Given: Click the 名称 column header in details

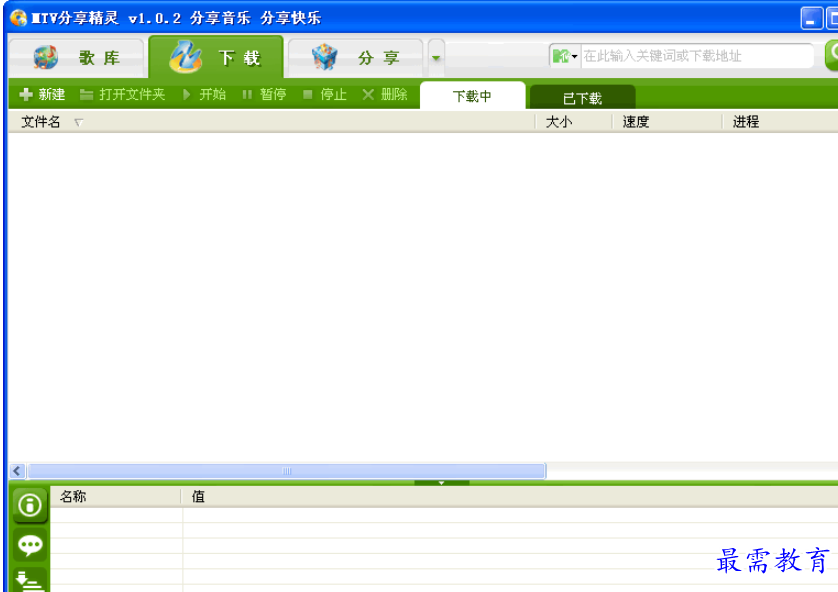Looking at the screenshot, I should (x=115, y=496).
